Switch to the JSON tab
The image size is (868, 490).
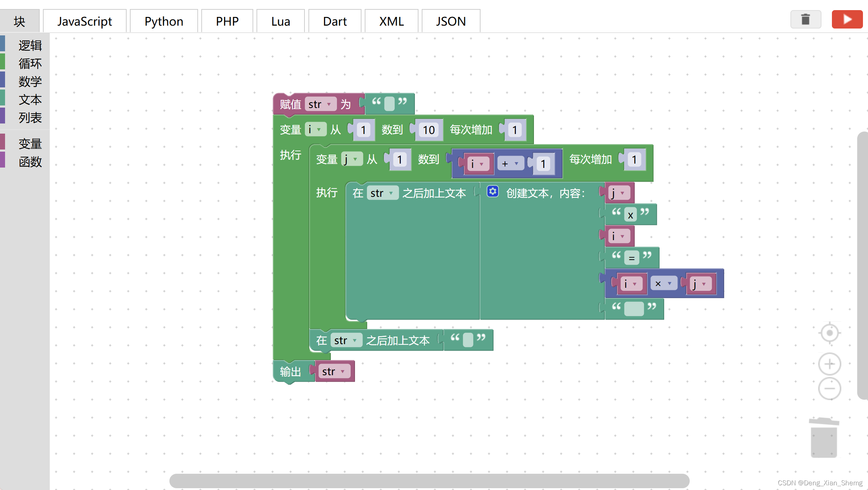point(451,21)
